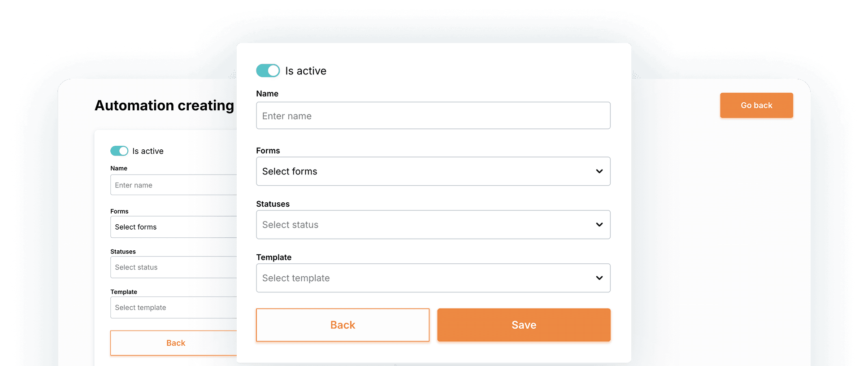Image resolution: width=868 pixels, height=366 pixels.
Task: Click the Statuses label in the dialog
Action: click(273, 204)
